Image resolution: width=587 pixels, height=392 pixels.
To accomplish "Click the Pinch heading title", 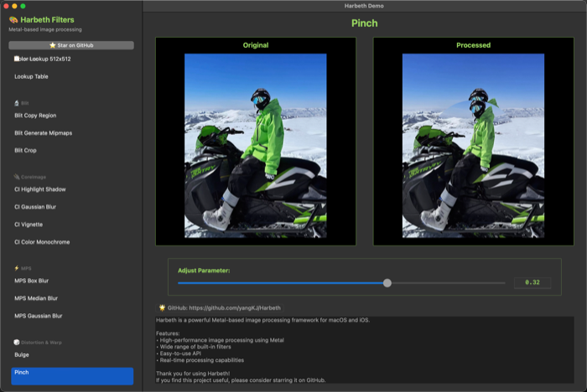I will (x=364, y=23).
